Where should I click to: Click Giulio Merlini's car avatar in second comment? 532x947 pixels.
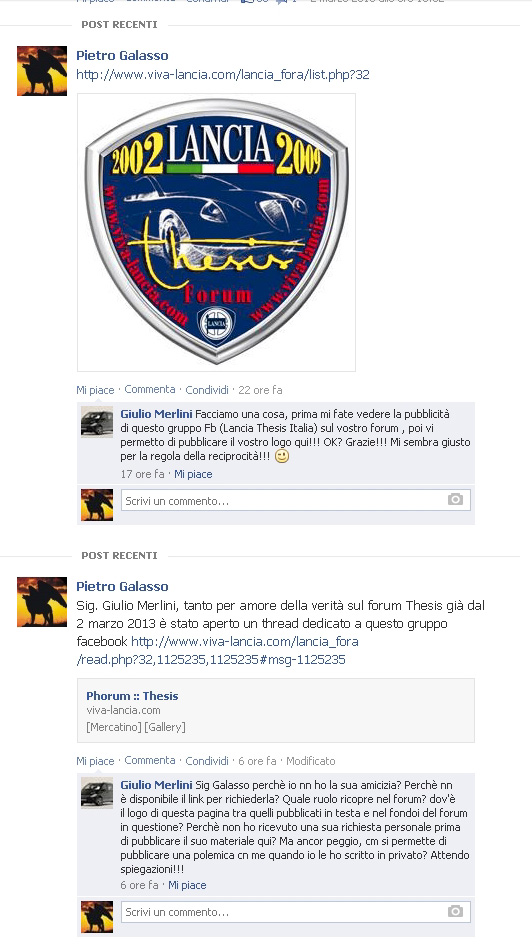pyautogui.click(x=97, y=793)
